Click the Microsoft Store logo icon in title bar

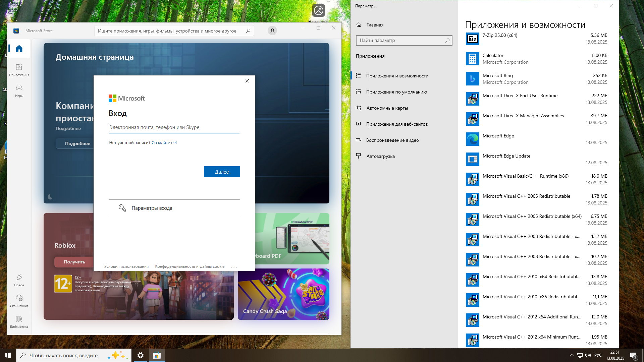[16, 31]
